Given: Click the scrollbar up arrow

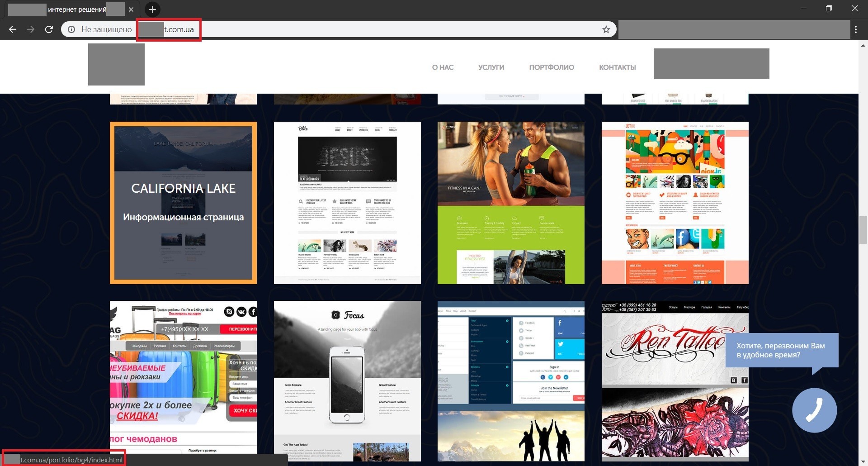Looking at the screenshot, I should pyautogui.click(x=863, y=45).
